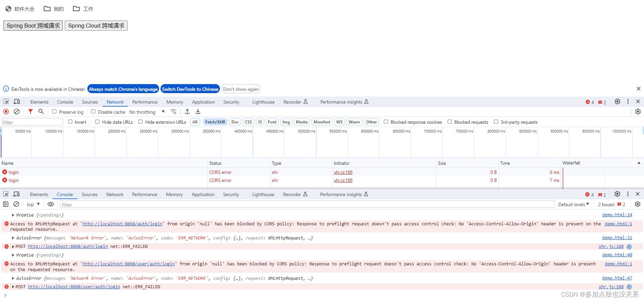Switch to Elements tab in upper DevTools

pyautogui.click(x=39, y=102)
